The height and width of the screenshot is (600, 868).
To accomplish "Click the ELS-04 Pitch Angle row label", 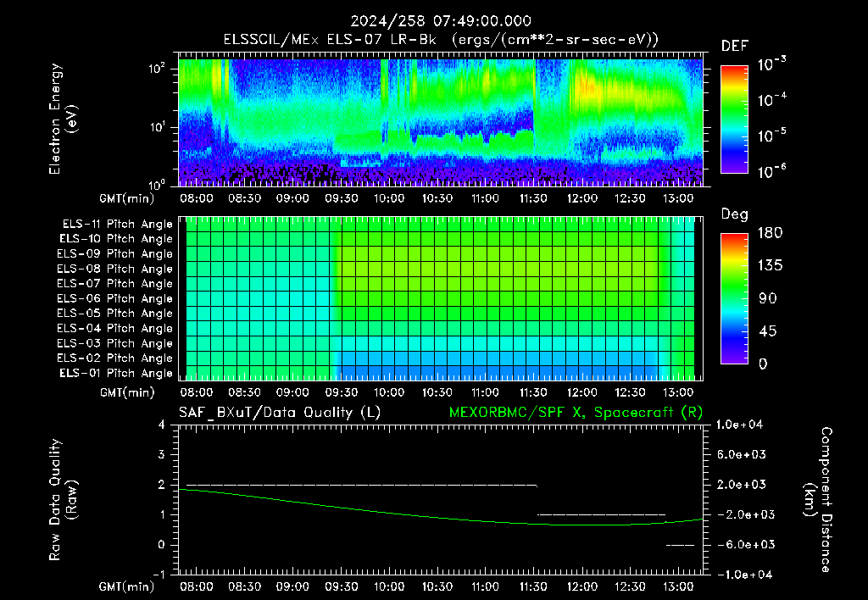I will (115, 329).
